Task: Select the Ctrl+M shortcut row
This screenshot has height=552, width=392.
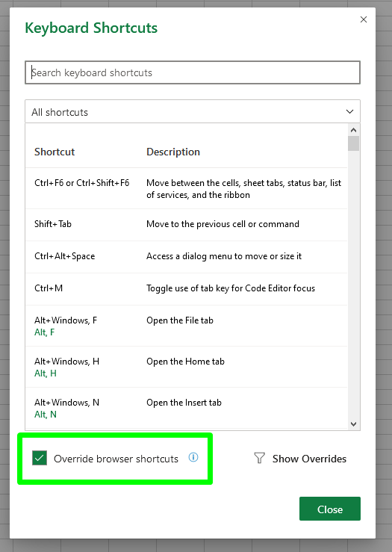Action: 186,288
